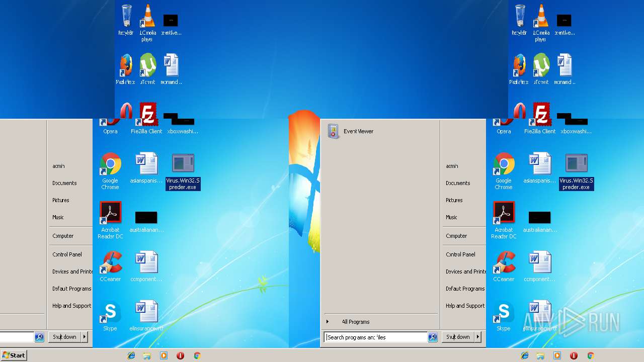Open Skype shortcut in right desktop copy
The height and width of the screenshot is (362, 644).
[504, 316]
